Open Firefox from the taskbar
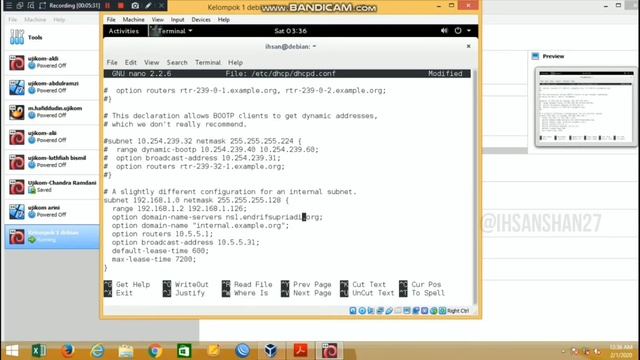This screenshot has width=640, height=360. pos(68,351)
